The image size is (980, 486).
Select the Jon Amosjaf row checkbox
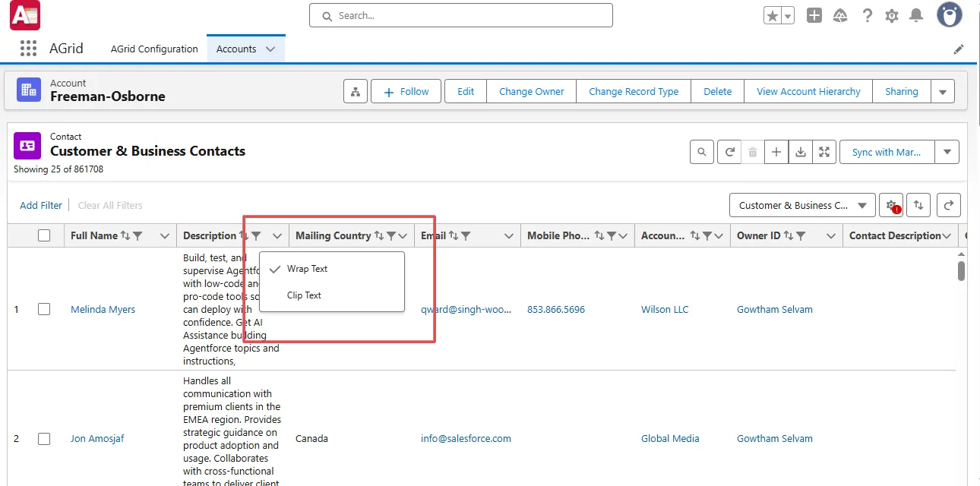click(44, 438)
